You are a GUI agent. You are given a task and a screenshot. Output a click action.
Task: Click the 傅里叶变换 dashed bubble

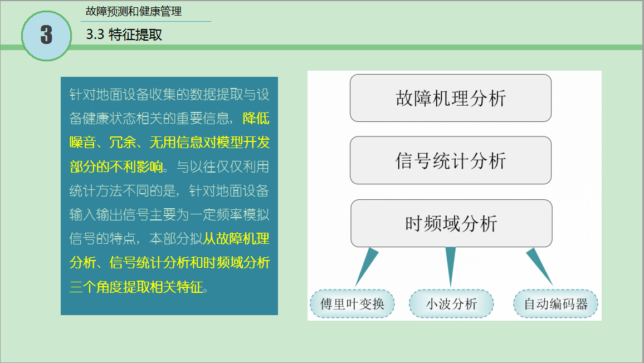352,304
